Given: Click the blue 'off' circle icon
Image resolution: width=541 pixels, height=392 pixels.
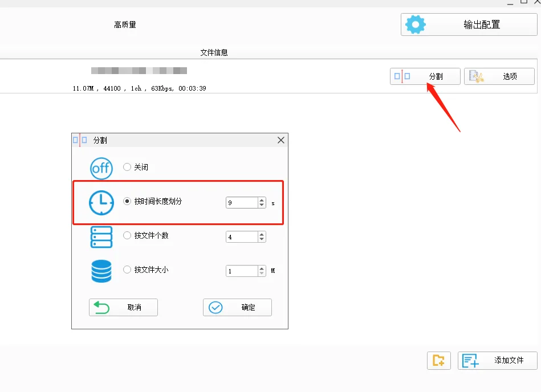Looking at the screenshot, I should pyautogui.click(x=101, y=168).
